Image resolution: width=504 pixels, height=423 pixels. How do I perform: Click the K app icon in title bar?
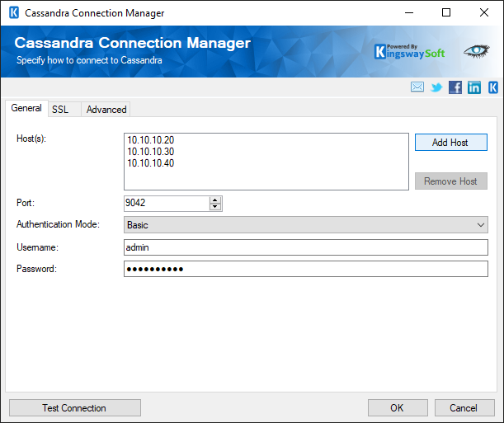pyautogui.click(x=14, y=13)
